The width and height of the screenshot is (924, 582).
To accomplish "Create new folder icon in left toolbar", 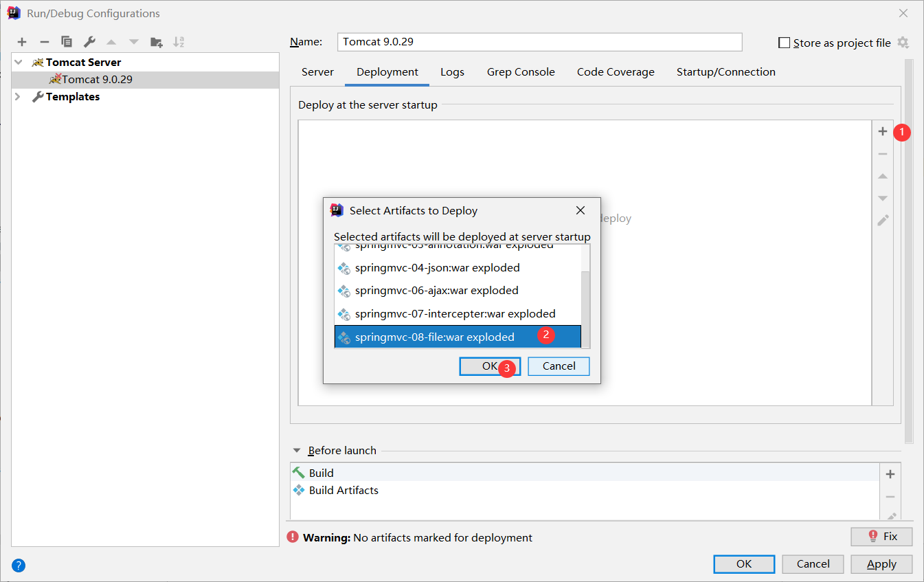I will point(157,42).
